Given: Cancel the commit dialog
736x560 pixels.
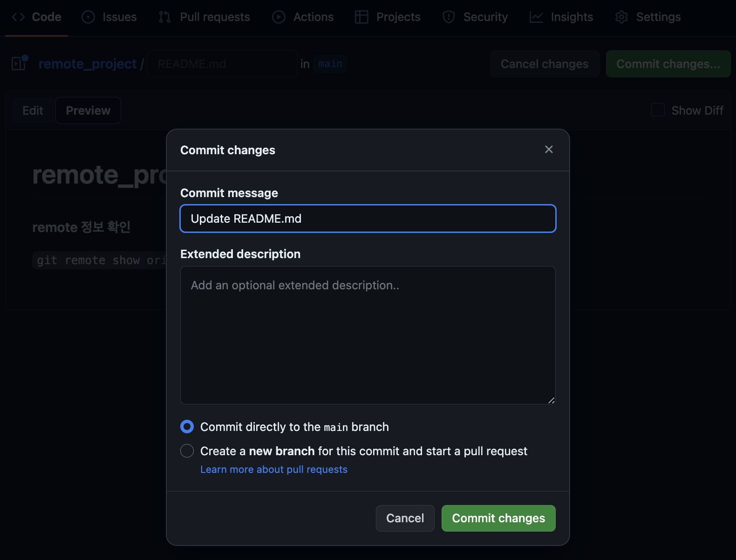Looking at the screenshot, I should pos(405,518).
